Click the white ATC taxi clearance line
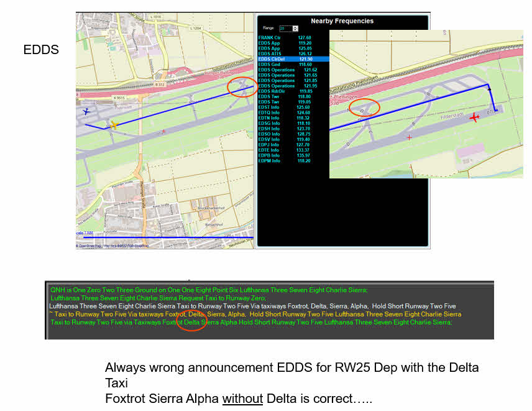Screen dimensions: 532x411 pyautogui.click(x=253, y=306)
